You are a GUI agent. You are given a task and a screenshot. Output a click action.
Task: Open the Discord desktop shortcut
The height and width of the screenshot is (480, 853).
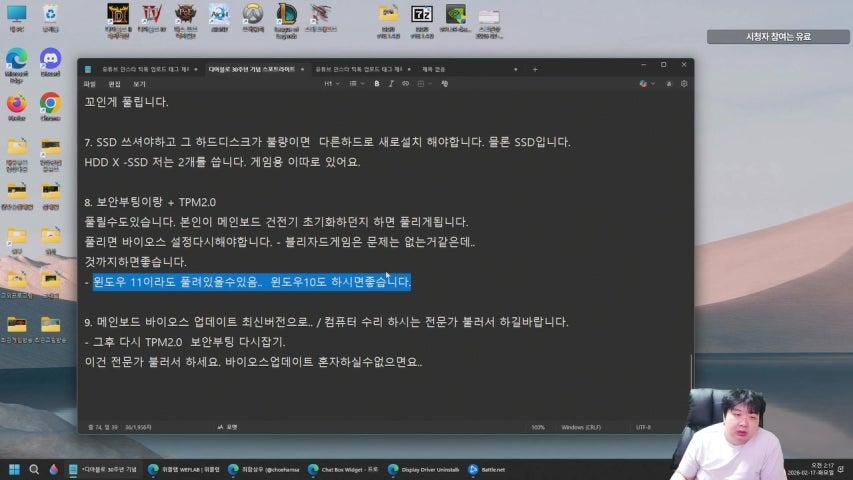coord(51,63)
